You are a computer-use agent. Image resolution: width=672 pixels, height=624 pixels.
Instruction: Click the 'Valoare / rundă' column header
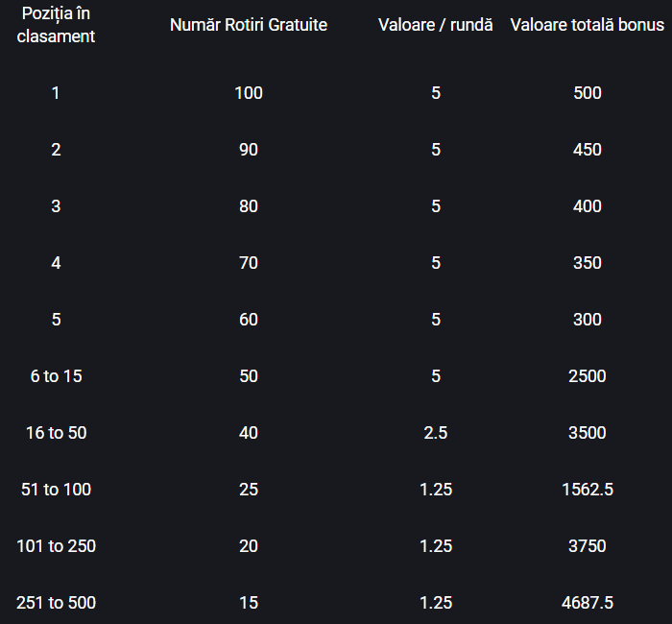coord(436,25)
